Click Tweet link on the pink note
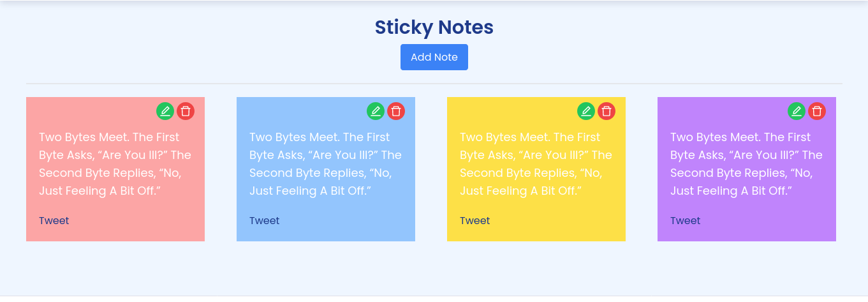Viewport: 868px width, 302px height. (x=54, y=221)
